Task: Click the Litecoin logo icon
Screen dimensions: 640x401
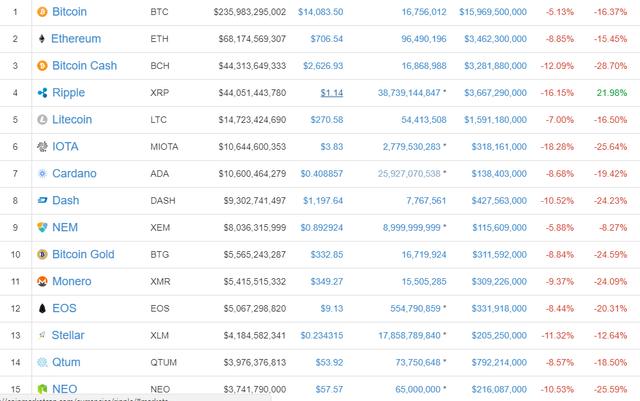Action: 42,120
